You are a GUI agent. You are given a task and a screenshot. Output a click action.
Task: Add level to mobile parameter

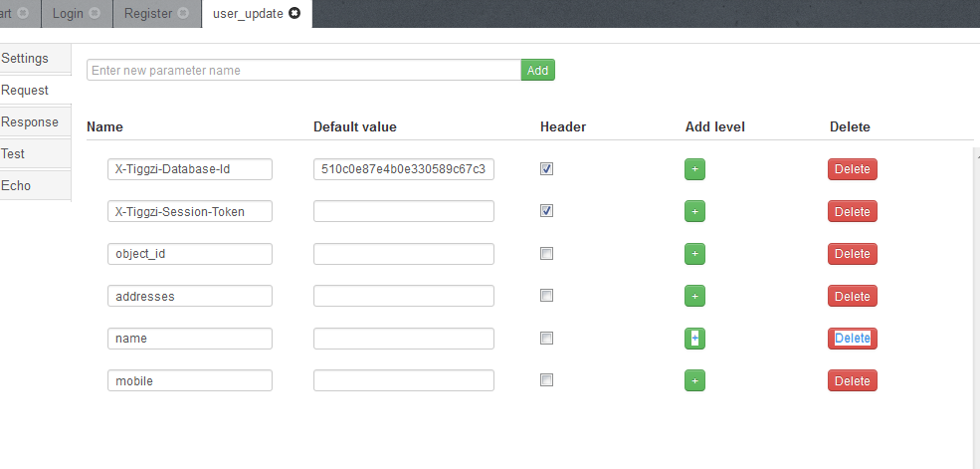[694, 380]
